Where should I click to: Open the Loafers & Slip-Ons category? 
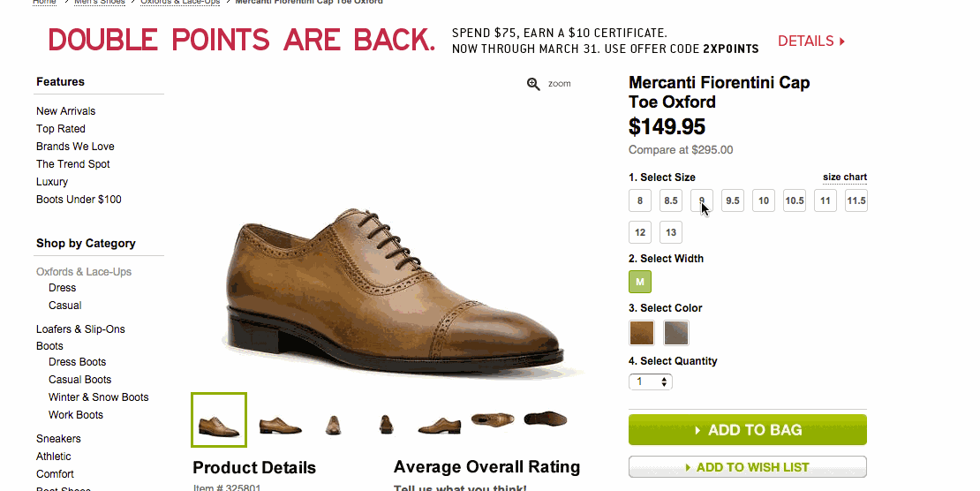pos(80,329)
